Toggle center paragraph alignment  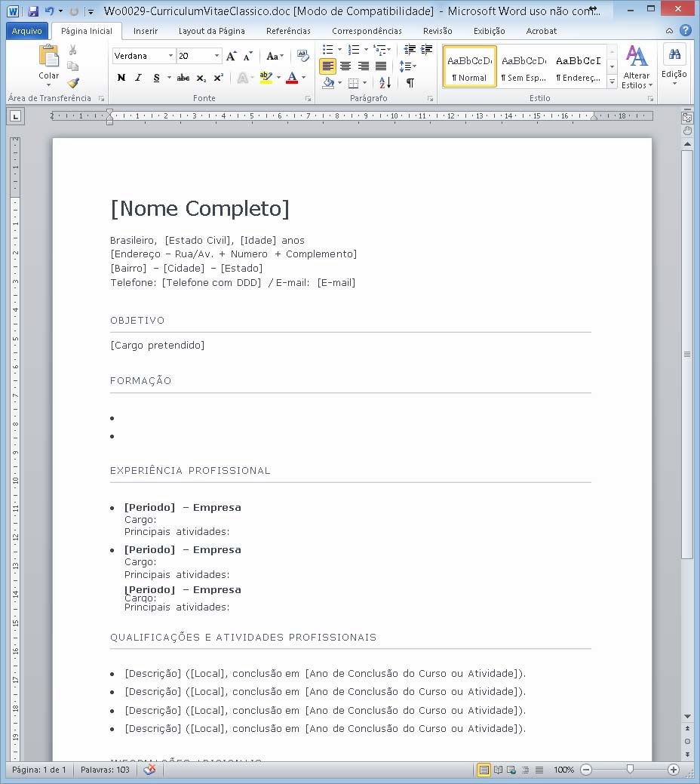point(345,66)
